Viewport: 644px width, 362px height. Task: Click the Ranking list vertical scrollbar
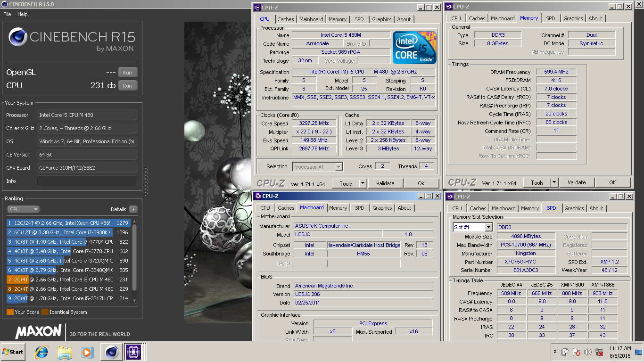134,261
